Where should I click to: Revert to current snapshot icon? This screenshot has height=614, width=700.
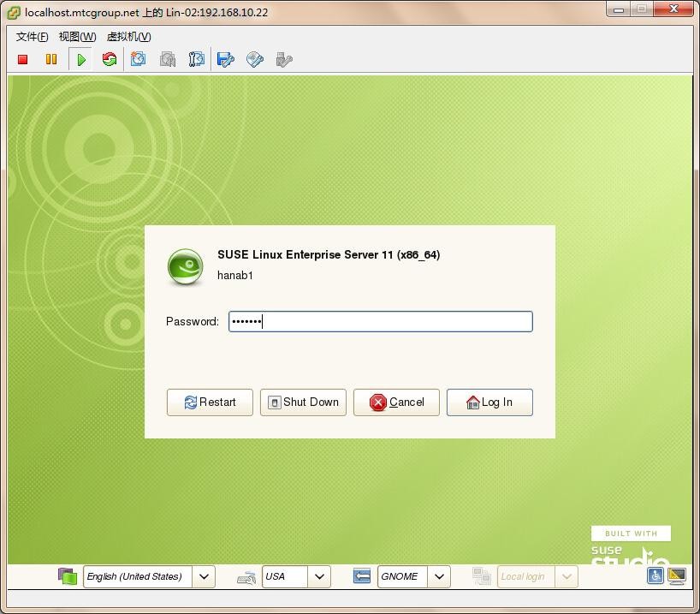pyautogui.click(x=168, y=59)
